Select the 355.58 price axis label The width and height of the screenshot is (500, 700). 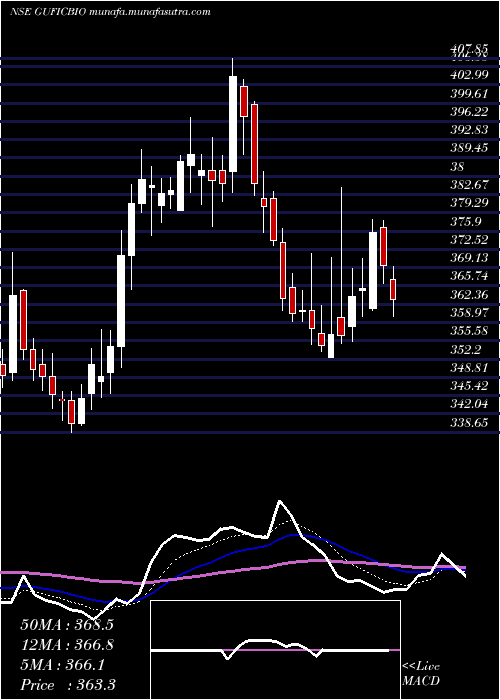click(470, 331)
